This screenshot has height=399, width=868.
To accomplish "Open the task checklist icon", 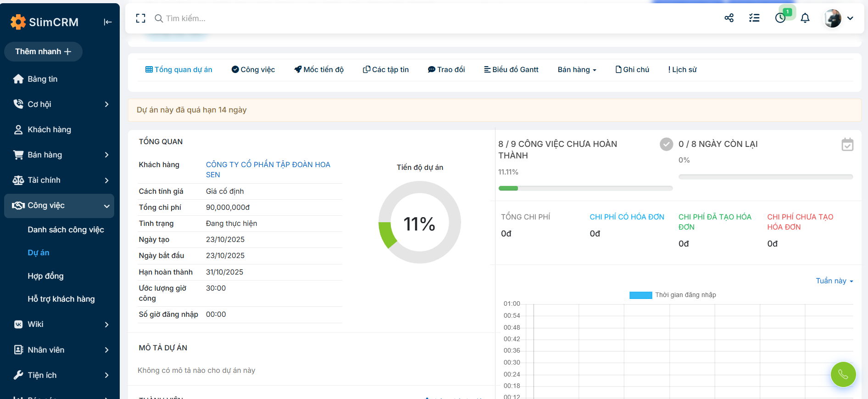I will (x=754, y=18).
